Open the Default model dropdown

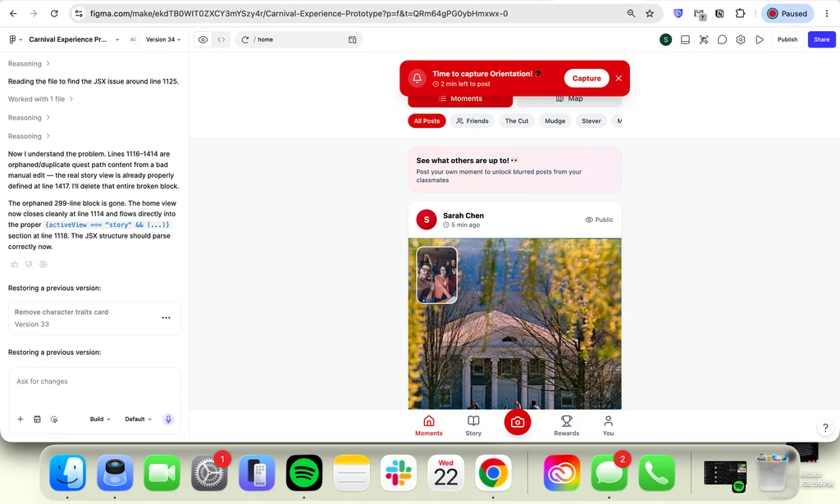(138, 420)
